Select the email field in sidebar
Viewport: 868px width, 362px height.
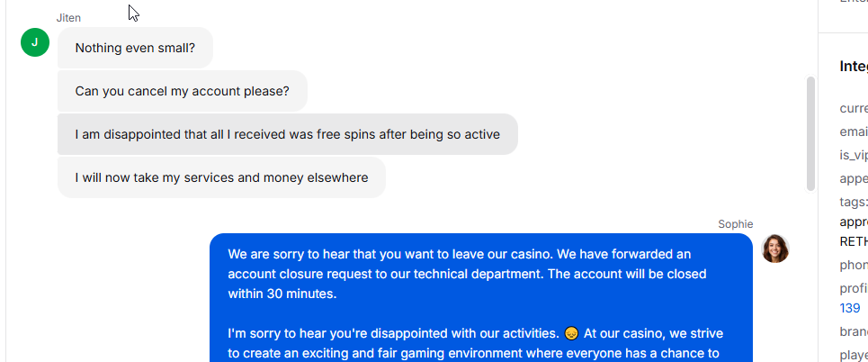854,131
